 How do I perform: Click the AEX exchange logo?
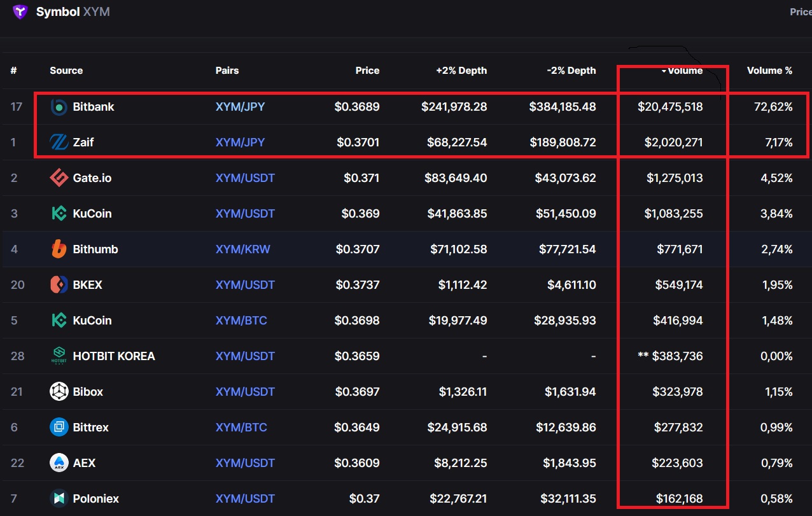pos(59,463)
